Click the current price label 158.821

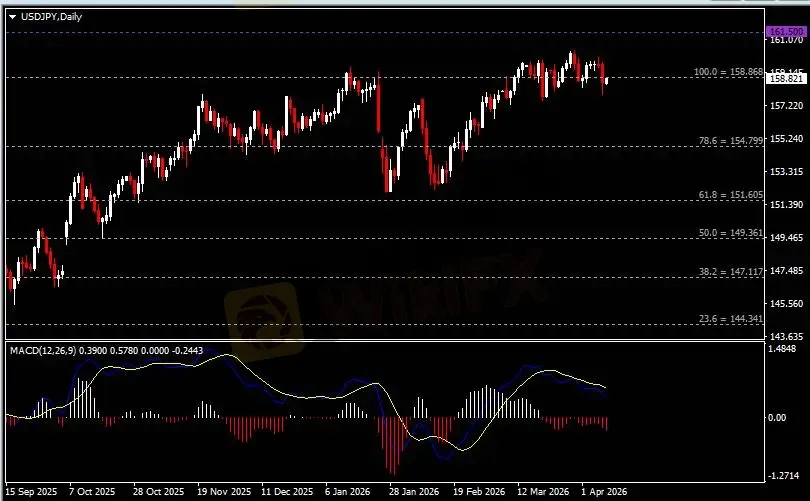tap(785, 78)
